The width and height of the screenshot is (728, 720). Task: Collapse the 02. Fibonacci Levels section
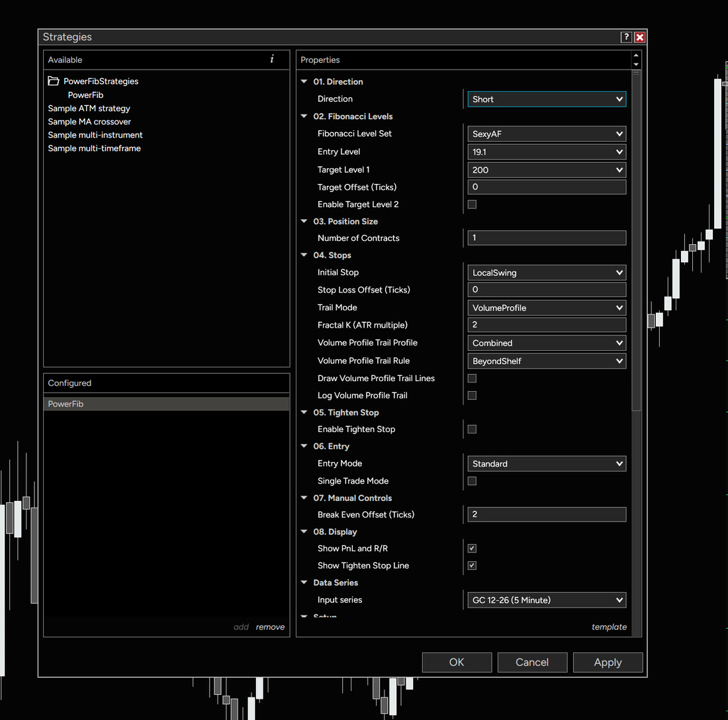click(x=304, y=116)
